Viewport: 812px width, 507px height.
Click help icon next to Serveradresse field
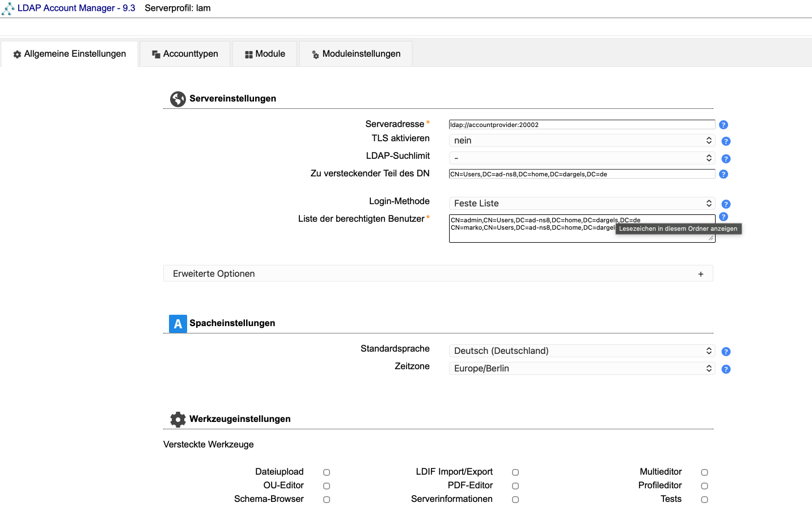coord(723,125)
